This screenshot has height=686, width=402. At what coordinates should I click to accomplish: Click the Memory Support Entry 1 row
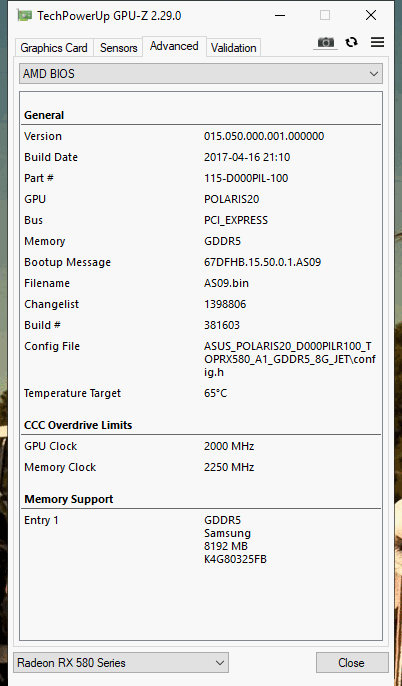click(x=201, y=539)
